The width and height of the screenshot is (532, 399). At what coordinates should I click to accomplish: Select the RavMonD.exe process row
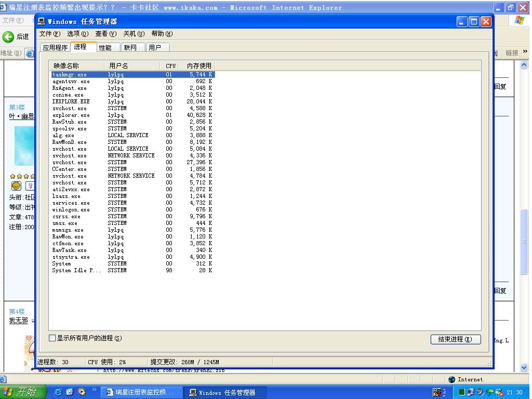(132, 142)
